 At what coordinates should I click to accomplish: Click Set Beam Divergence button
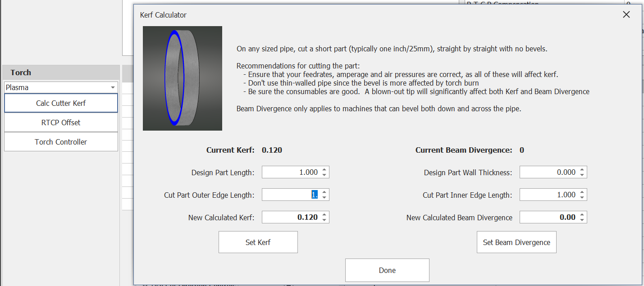(x=516, y=242)
